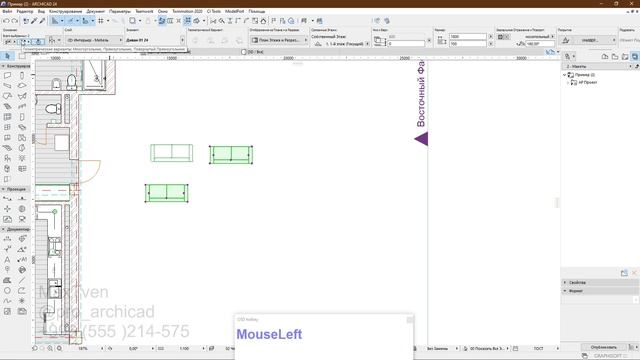Select the Shell tool in the toolbox
The image size is (640, 360).
tap(22, 96)
